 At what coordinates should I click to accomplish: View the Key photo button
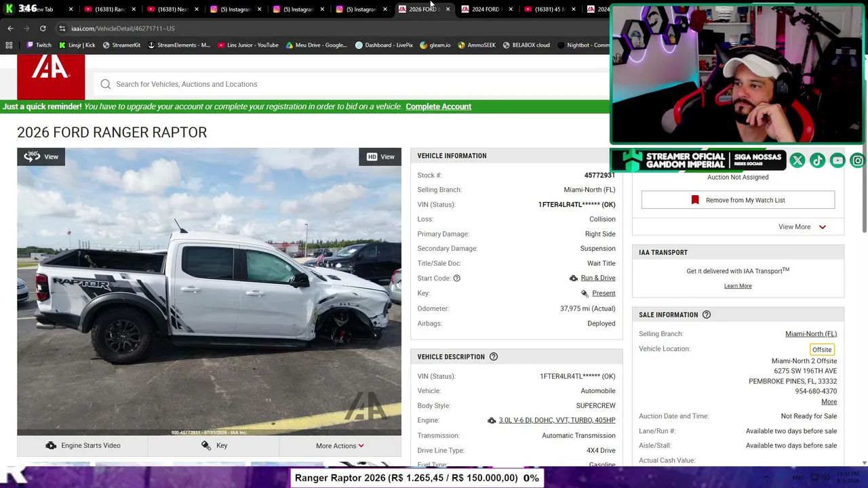[214, 446]
